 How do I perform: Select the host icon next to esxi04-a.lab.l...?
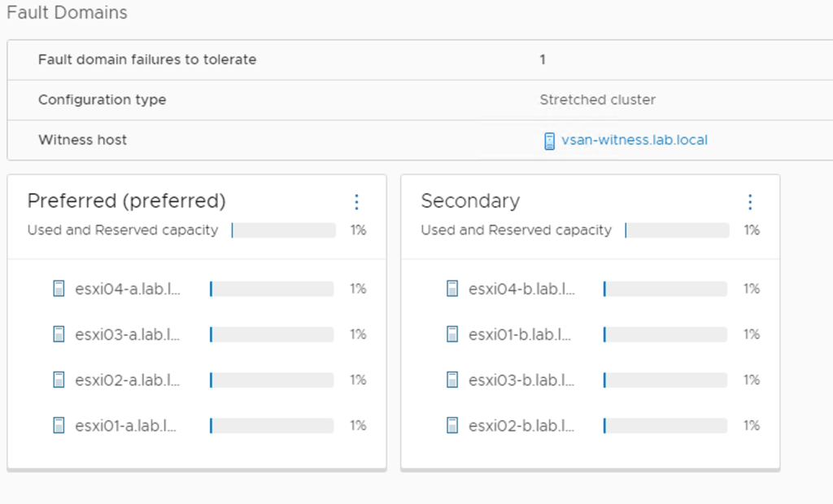coord(58,288)
